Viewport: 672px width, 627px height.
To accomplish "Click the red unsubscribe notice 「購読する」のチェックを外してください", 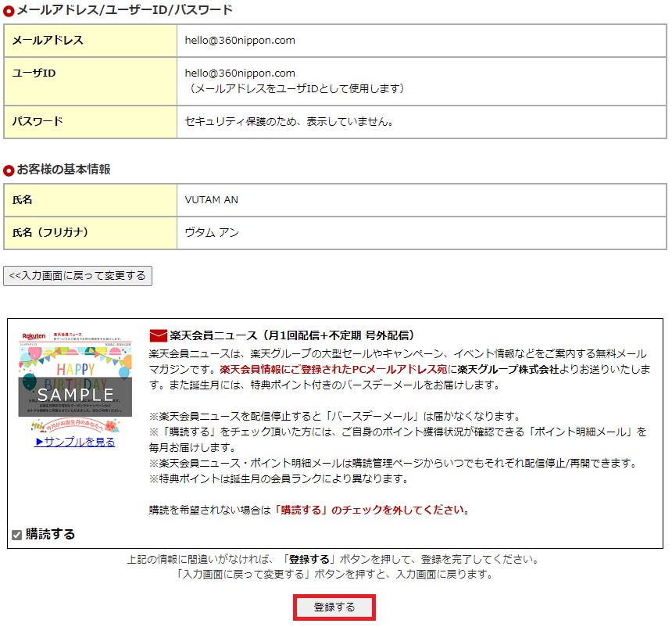I will coord(370,510).
